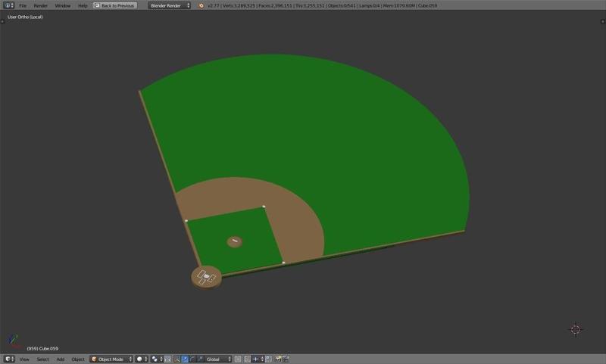Open viewport shading sphere selector
This screenshot has width=606, height=364.
pyautogui.click(x=142, y=359)
